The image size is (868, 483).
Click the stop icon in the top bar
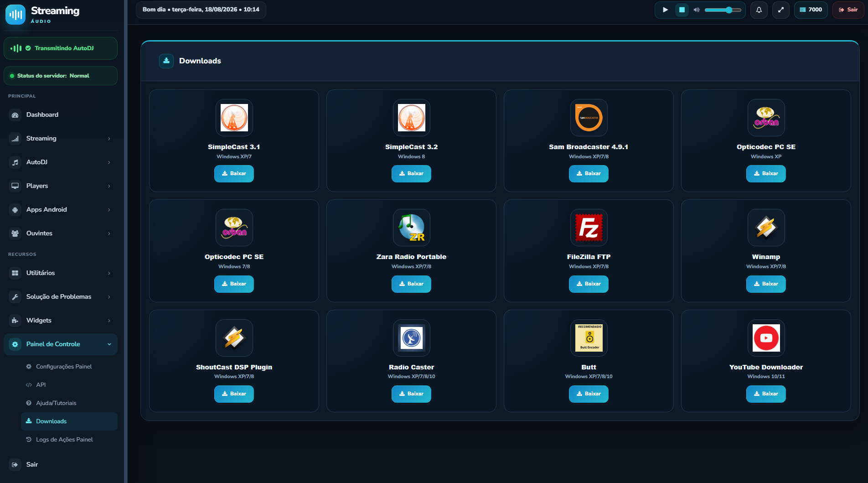(x=682, y=10)
